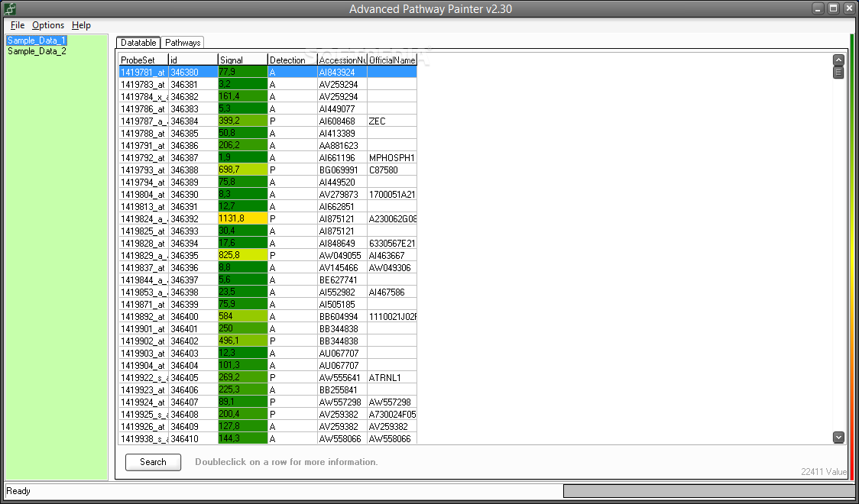Sort by the ProbeSet column header
This screenshot has height=504, width=859.
[144, 60]
